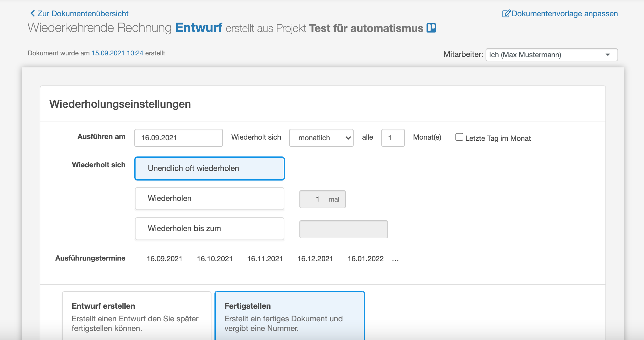Open the Trello board icon beside project name
The image size is (644, 340).
coord(431,28)
